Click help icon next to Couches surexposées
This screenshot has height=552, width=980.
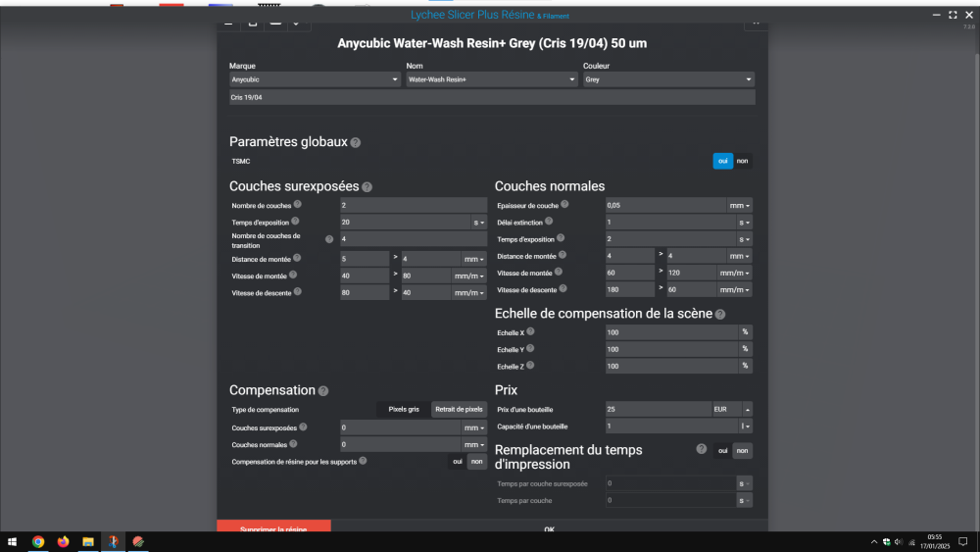coord(367,187)
